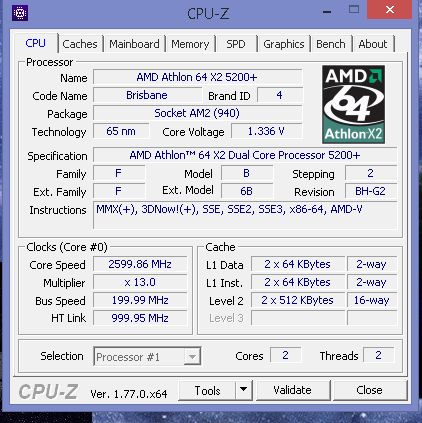422x423 pixels.
Task: Minimize the CPU-Z window
Action: pos(327,12)
